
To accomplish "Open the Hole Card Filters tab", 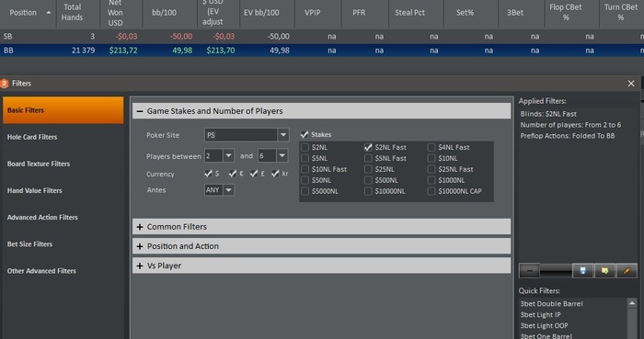I will [x=63, y=137].
